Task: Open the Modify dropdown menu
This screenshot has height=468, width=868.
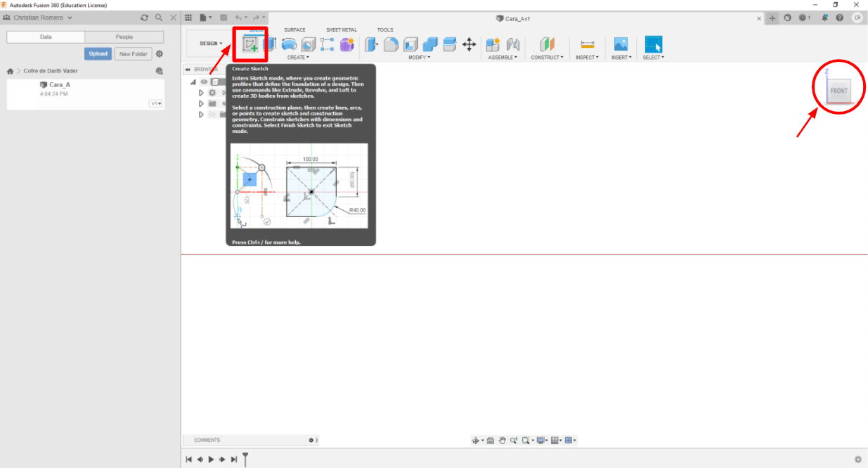Action: tap(420, 58)
